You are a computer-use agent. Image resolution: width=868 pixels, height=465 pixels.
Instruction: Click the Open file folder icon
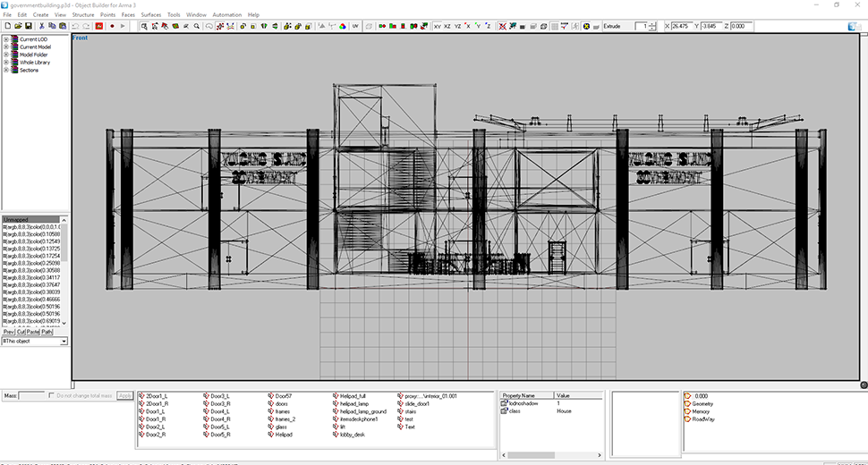(x=17, y=27)
